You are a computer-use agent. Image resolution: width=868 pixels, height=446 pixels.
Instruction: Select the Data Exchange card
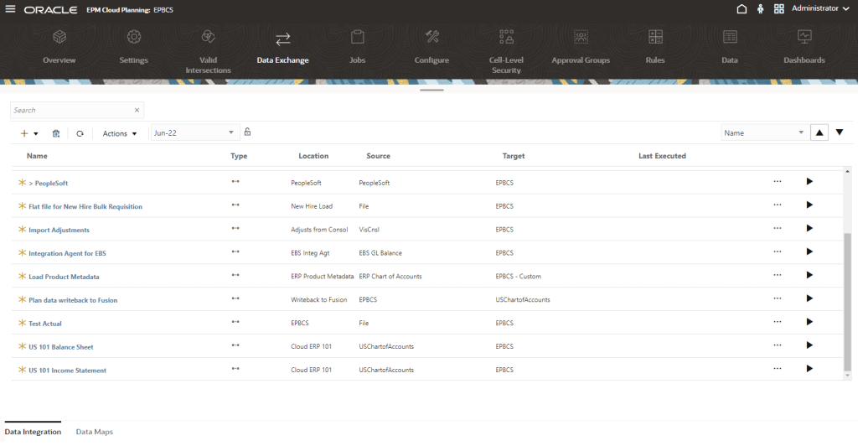click(x=283, y=49)
